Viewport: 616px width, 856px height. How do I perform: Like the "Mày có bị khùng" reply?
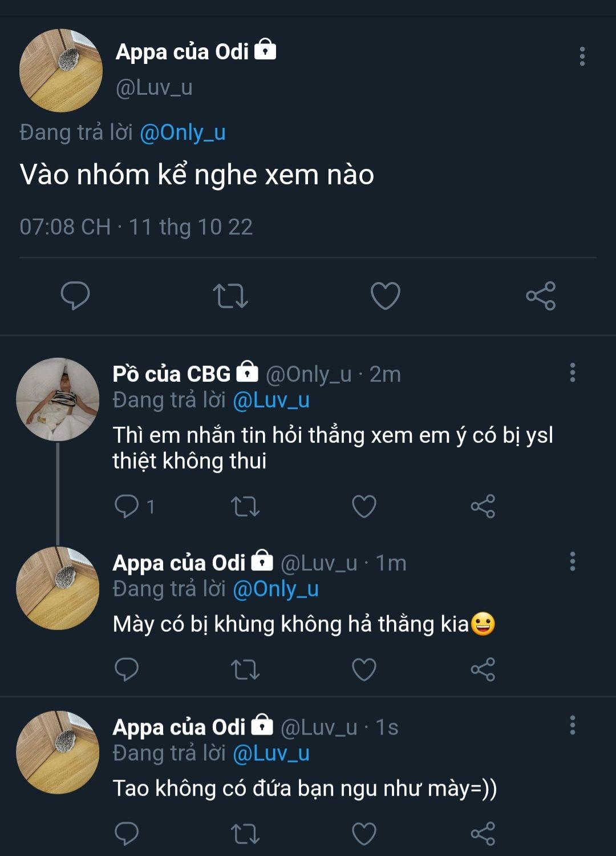coord(364,669)
